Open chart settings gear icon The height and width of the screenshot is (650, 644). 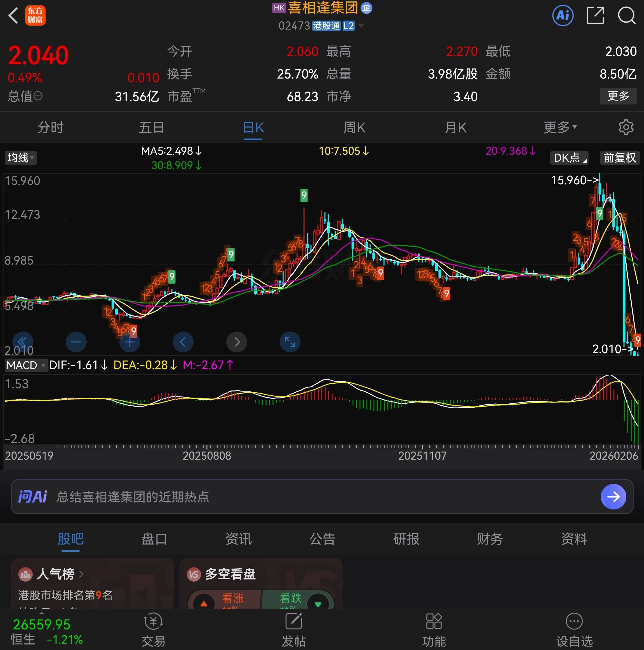[x=625, y=127]
